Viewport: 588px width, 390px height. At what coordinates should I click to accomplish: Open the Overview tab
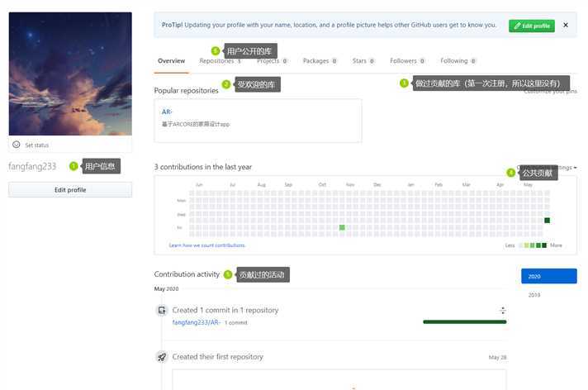[x=172, y=61]
